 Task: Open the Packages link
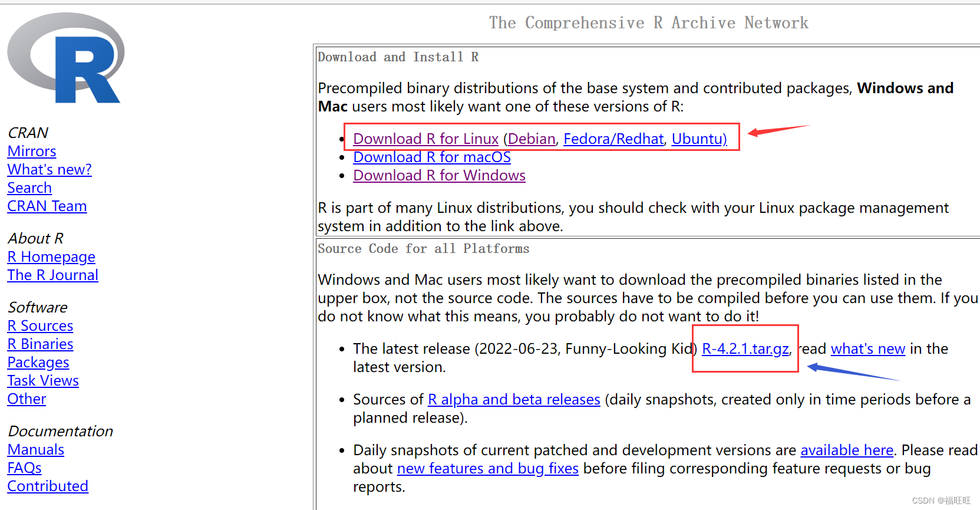pyautogui.click(x=38, y=363)
